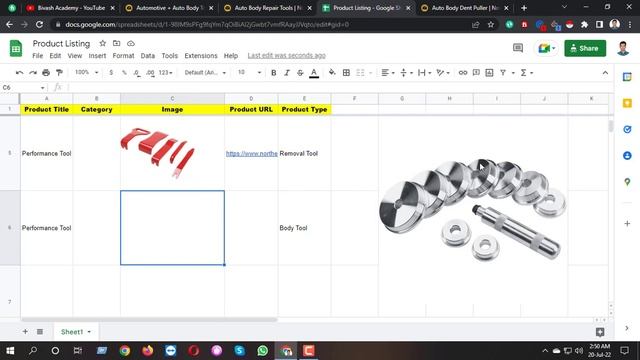Open borders options
The width and height of the screenshot is (640, 360).
point(346,73)
